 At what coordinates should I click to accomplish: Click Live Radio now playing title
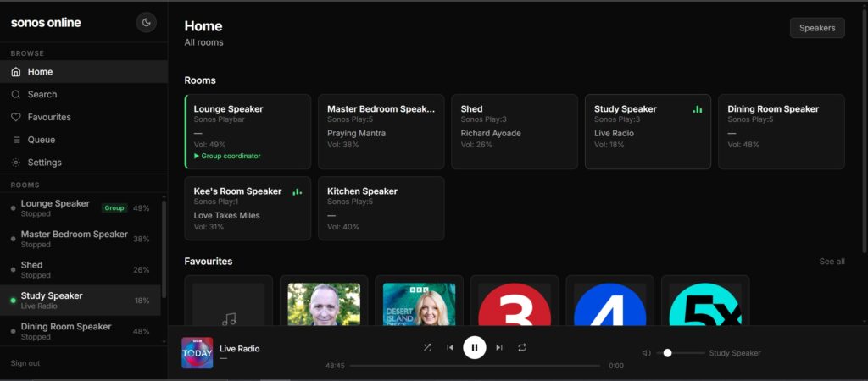[x=240, y=348]
